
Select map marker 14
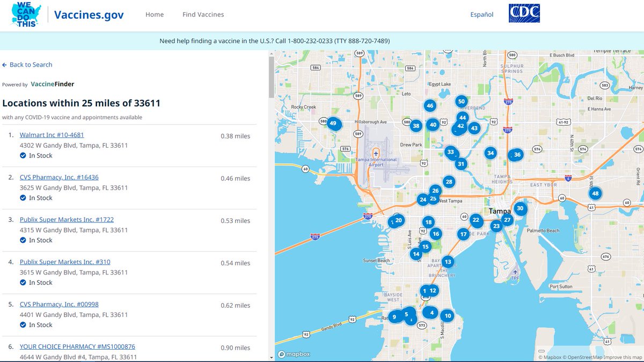click(416, 254)
